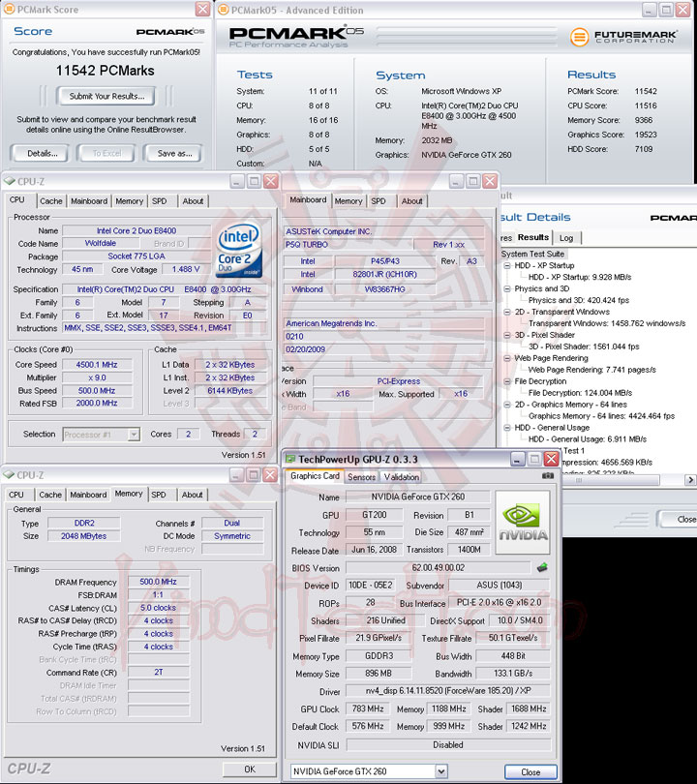
Task: Open Cache tab in CPU-Z processor window
Action: click(x=51, y=201)
